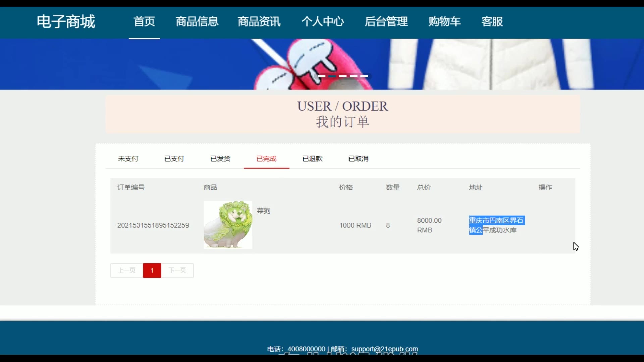
Task: Show the 已发货 orders tab
Action: (x=220, y=159)
